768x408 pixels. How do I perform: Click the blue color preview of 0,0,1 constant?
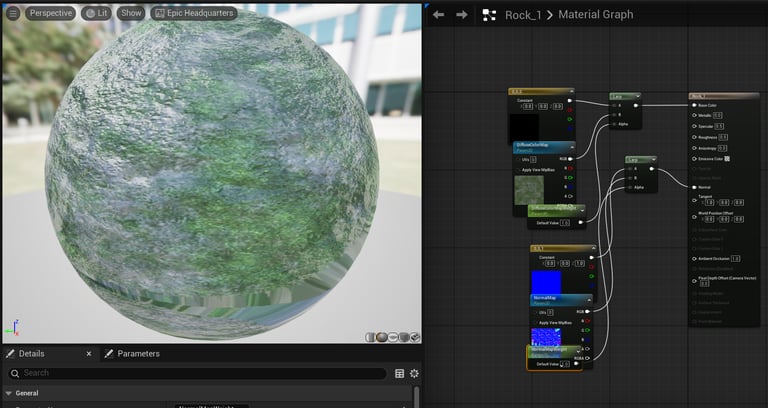click(546, 283)
